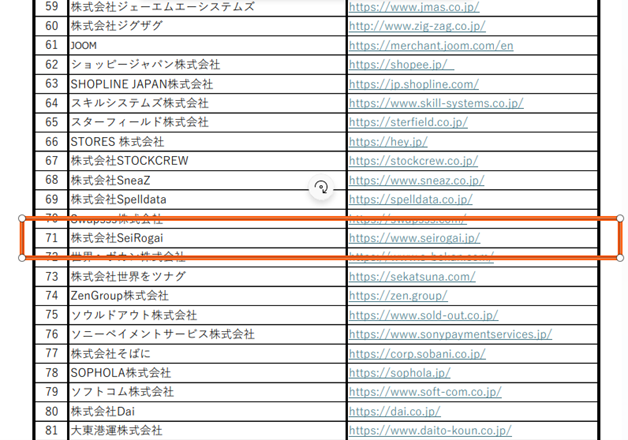Open the www.skill-systems.co.jp link
Screen dimensions: 628x440
(436, 103)
